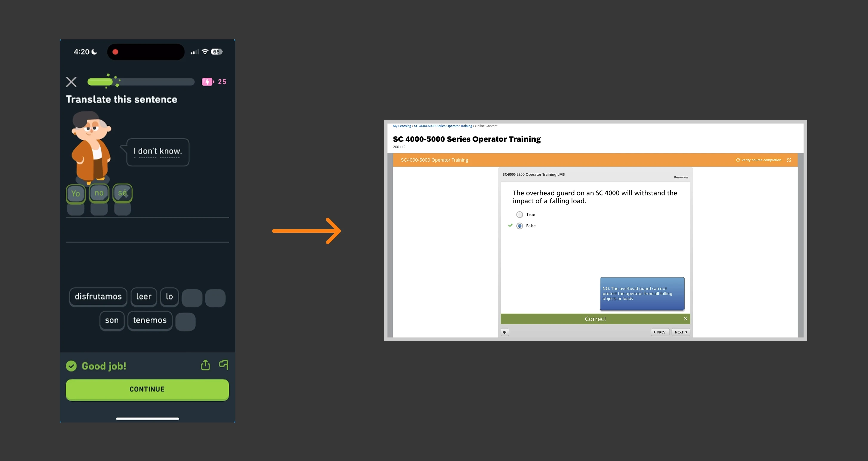
Task: Select the False radio button
Action: click(x=520, y=226)
